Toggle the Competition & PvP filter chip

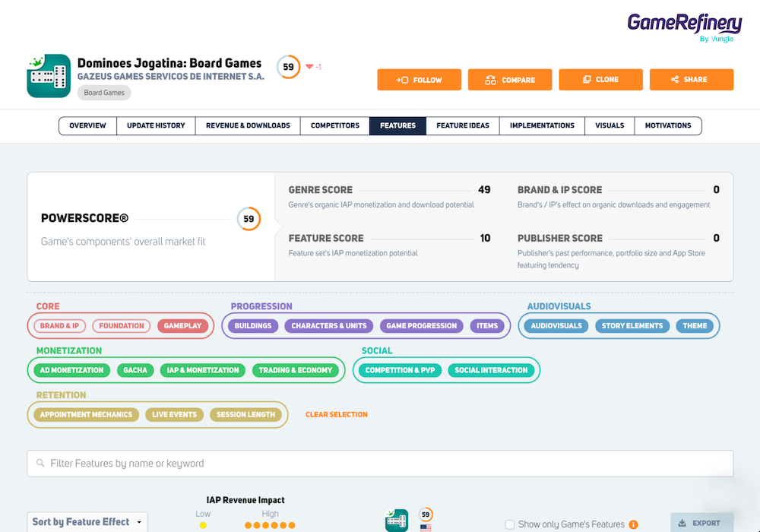click(401, 370)
